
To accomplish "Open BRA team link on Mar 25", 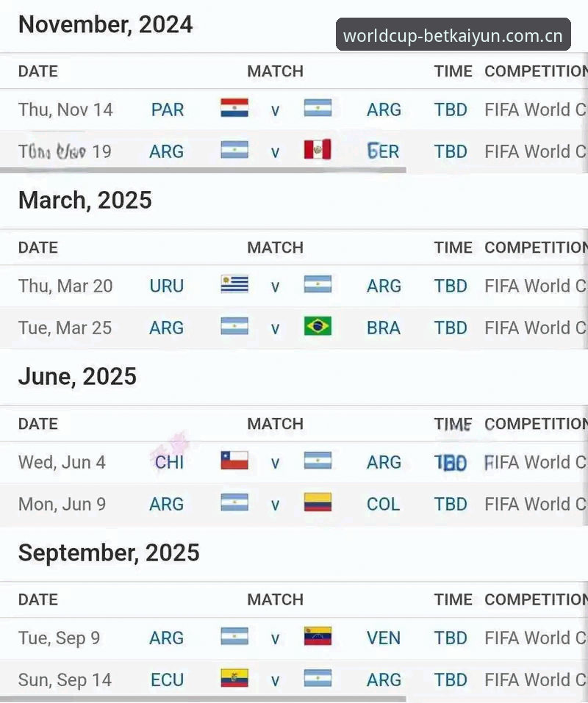I will [384, 328].
